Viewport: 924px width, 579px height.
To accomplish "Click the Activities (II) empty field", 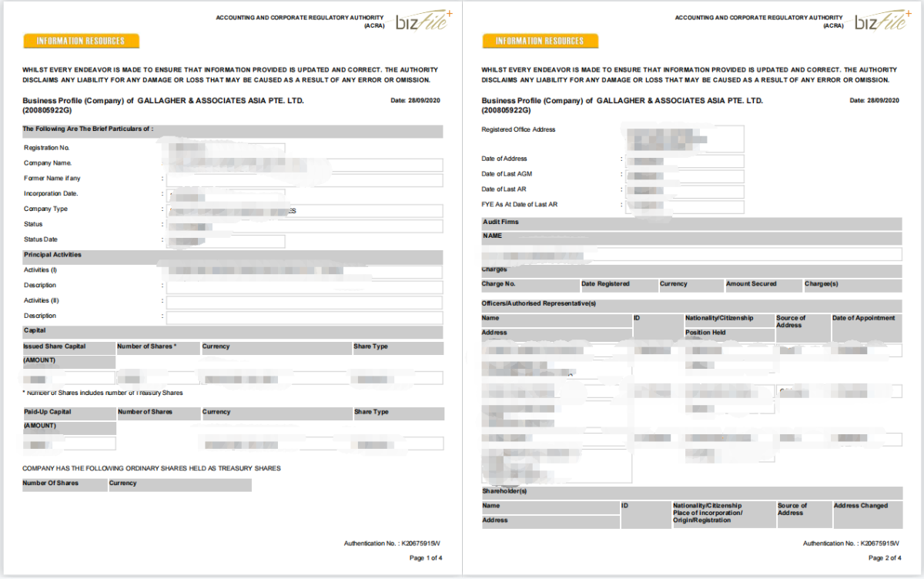I will click(304, 302).
